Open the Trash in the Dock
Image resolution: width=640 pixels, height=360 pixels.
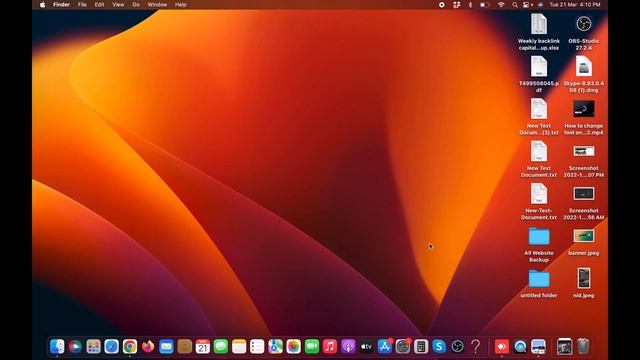(x=583, y=347)
